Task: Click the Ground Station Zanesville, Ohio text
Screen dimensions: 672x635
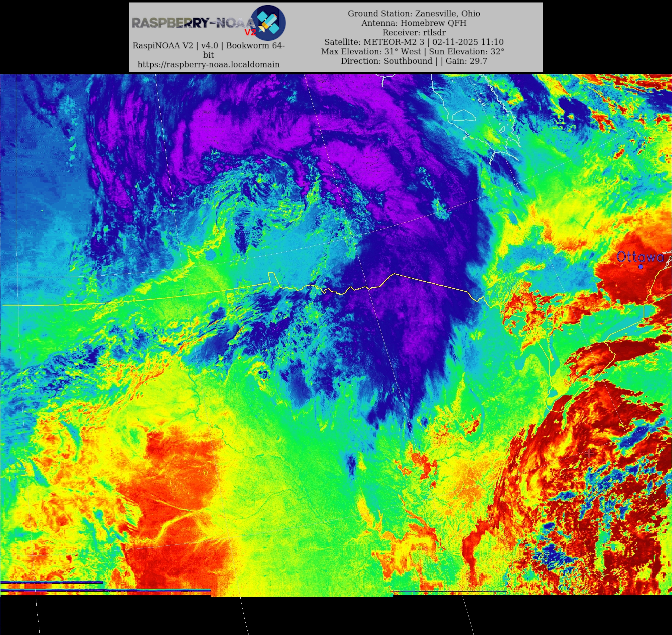Action: (x=413, y=13)
